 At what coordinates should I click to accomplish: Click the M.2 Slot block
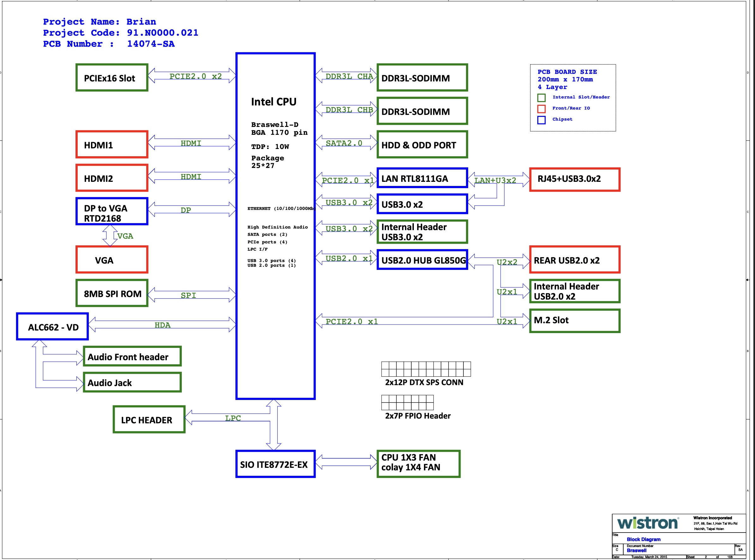coord(574,320)
